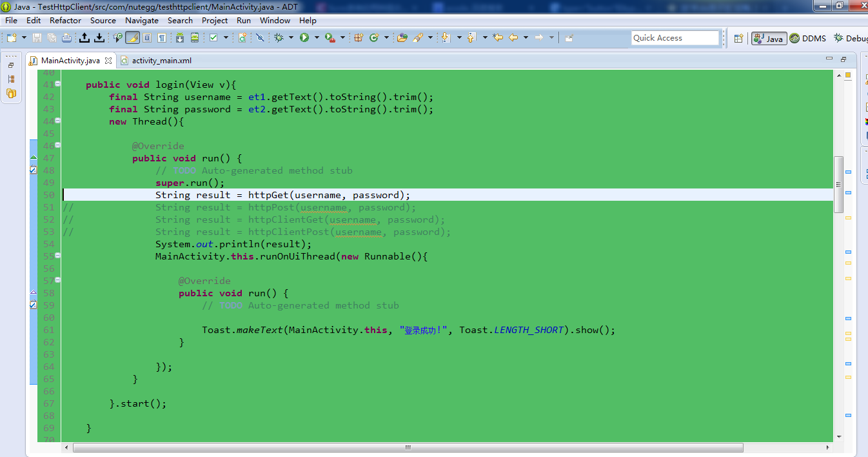Click the Last Edit Location arrow icon
The image size is (868, 457).
[x=498, y=38]
